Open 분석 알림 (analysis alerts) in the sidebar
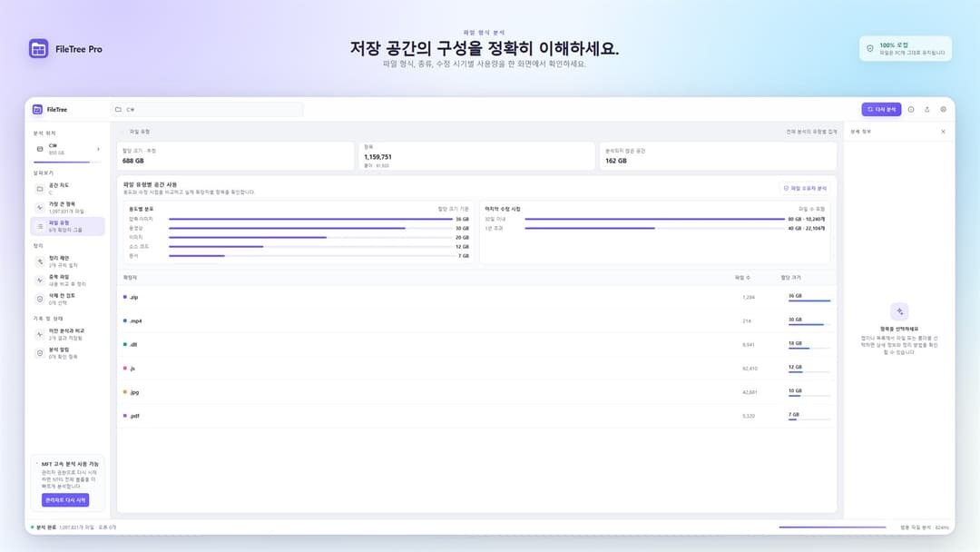The width and height of the screenshot is (980, 552). [67, 353]
